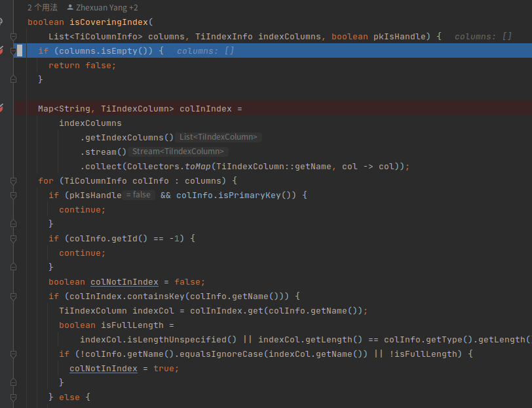Image resolution: width=532 pixels, height=408 pixels.
Task: Collapse the 'for (TiColumnInfo colInfo' loop fold marker
Action: coord(13,181)
